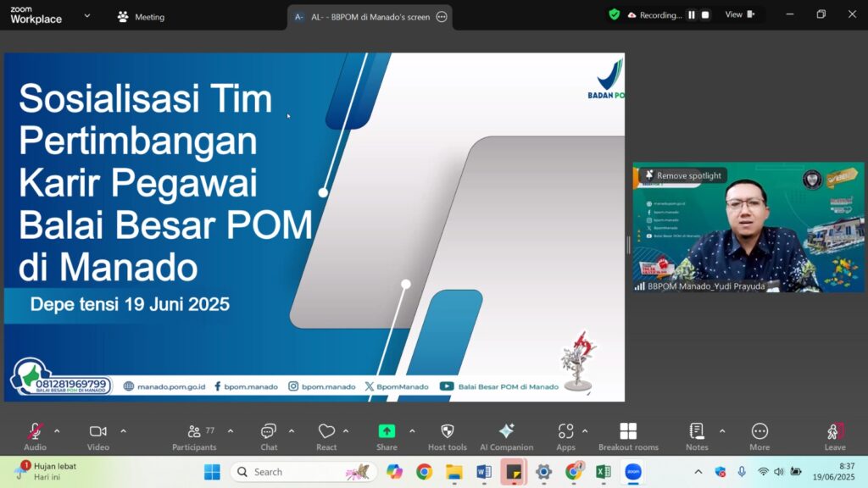
Task: Open the Chat panel
Action: coord(269,436)
